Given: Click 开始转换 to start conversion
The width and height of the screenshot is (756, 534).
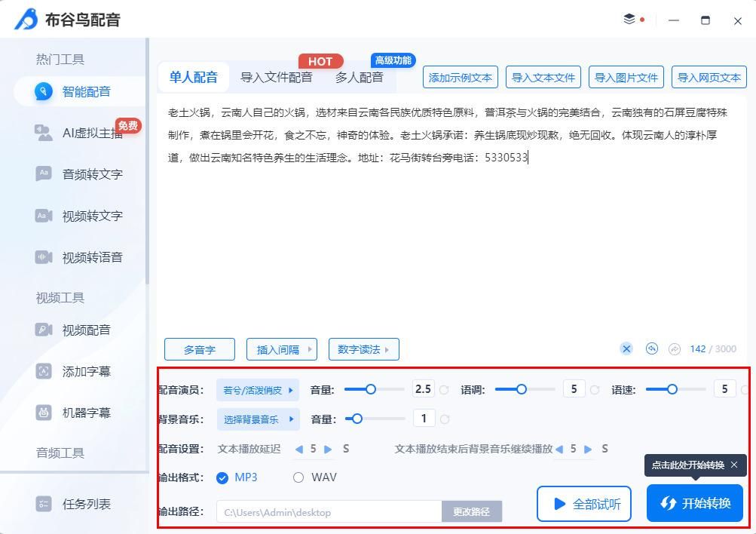Looking at the screenshot, I should pos(695,503).
